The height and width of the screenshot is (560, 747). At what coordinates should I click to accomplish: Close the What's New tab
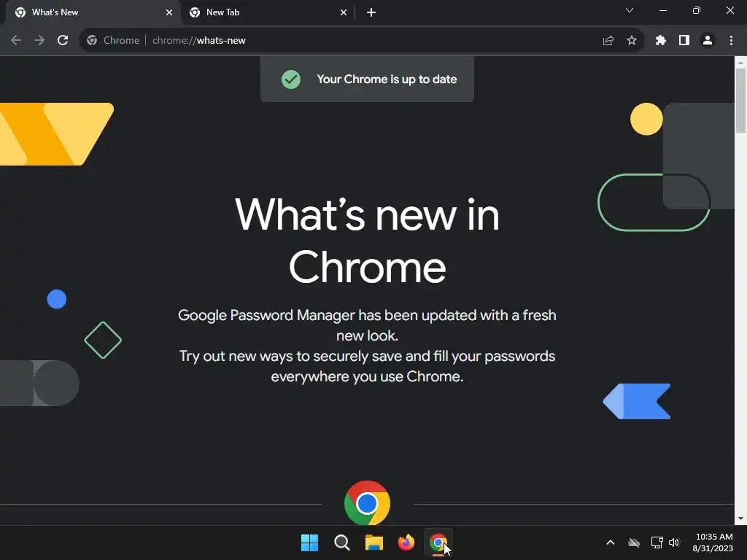pyautogui.click(x=169, y=12)
